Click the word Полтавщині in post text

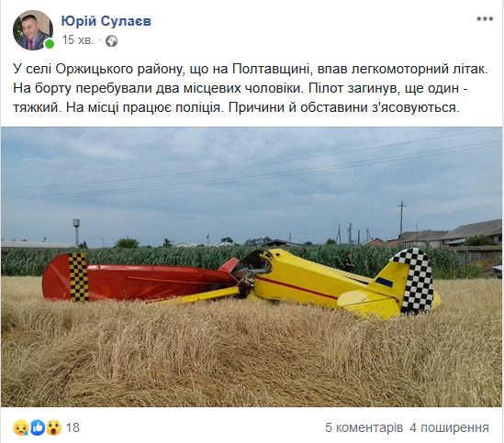(271, 69)
